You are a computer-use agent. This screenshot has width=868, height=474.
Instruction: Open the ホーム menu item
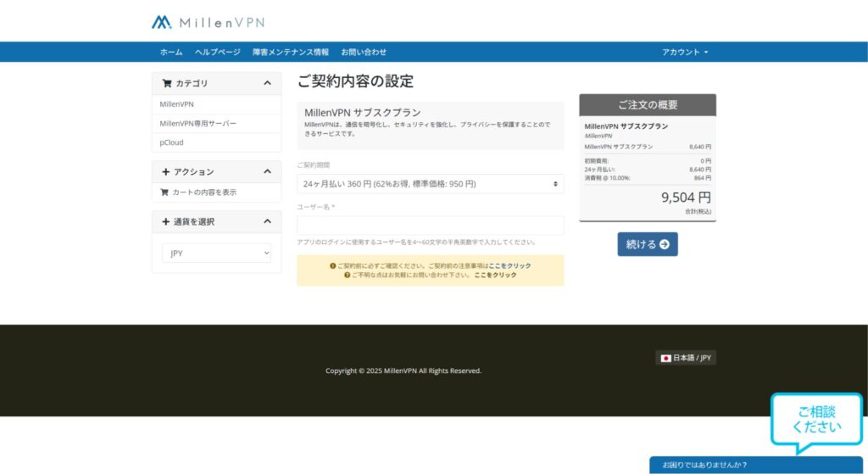[171, 52]
